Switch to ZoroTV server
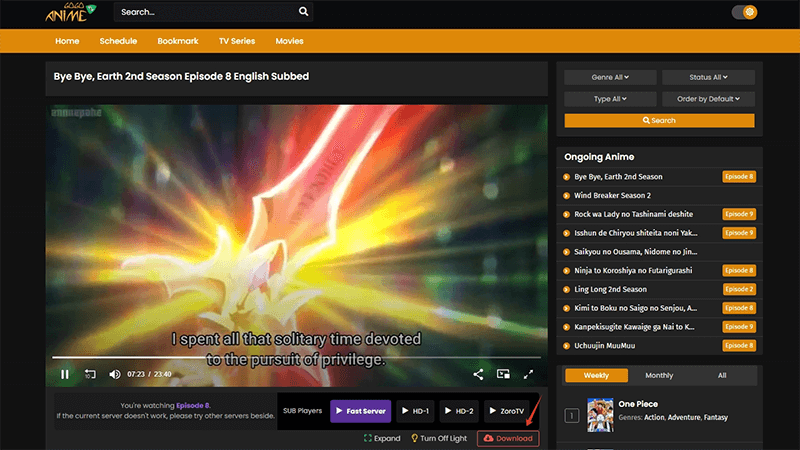This screenshot has height=450, width=800. coord(507,411)
